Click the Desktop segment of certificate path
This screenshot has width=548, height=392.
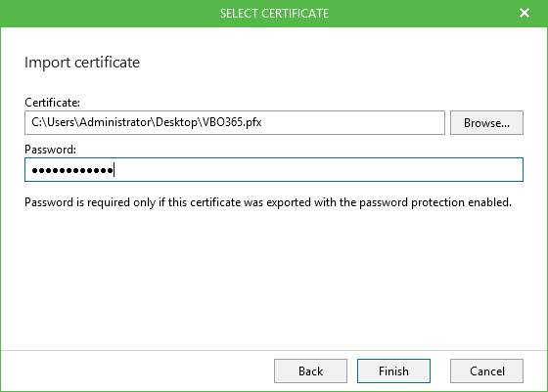click(176, 122)
